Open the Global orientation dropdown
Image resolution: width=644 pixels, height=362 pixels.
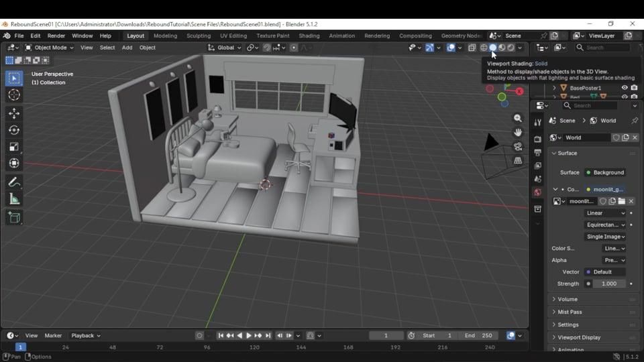coord(224,48)
